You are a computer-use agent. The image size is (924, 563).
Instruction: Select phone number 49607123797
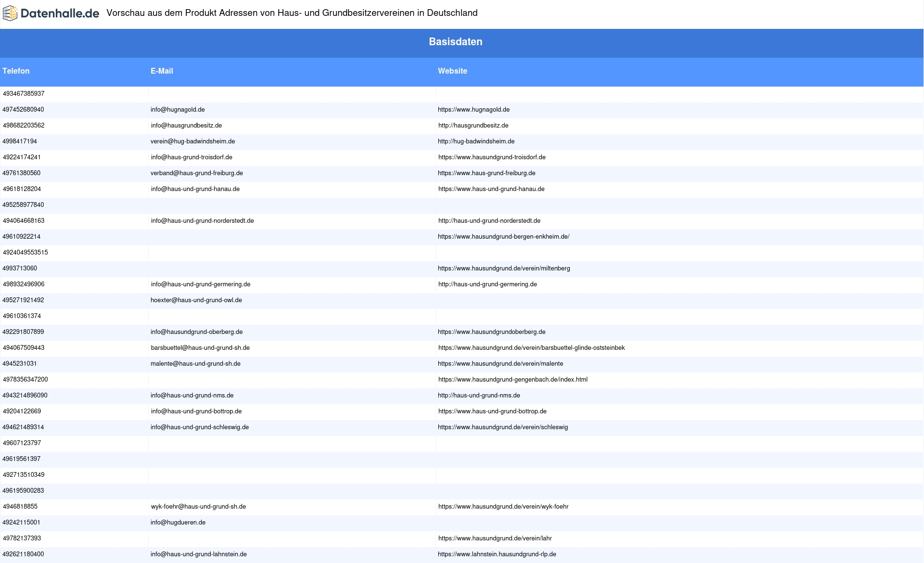pos(22,443)
